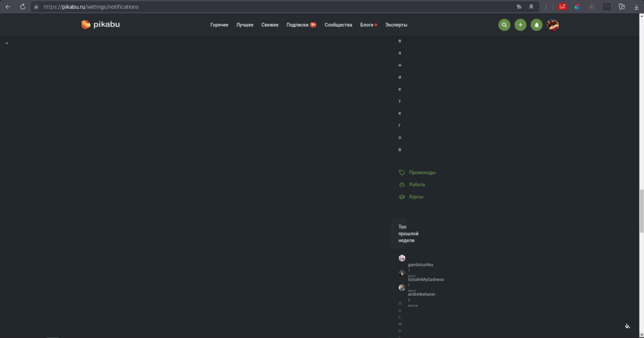Click the Топ прошлой недели heading
This screenshot has height=338, width=644.
pyautogui.click(x=409, y=234)
